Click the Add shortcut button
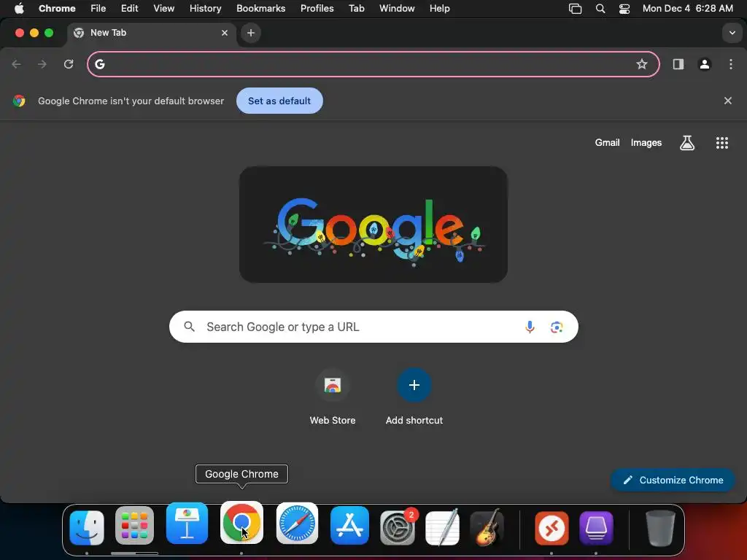This screenshot has height=560, width=747. [x=414, y=397]
